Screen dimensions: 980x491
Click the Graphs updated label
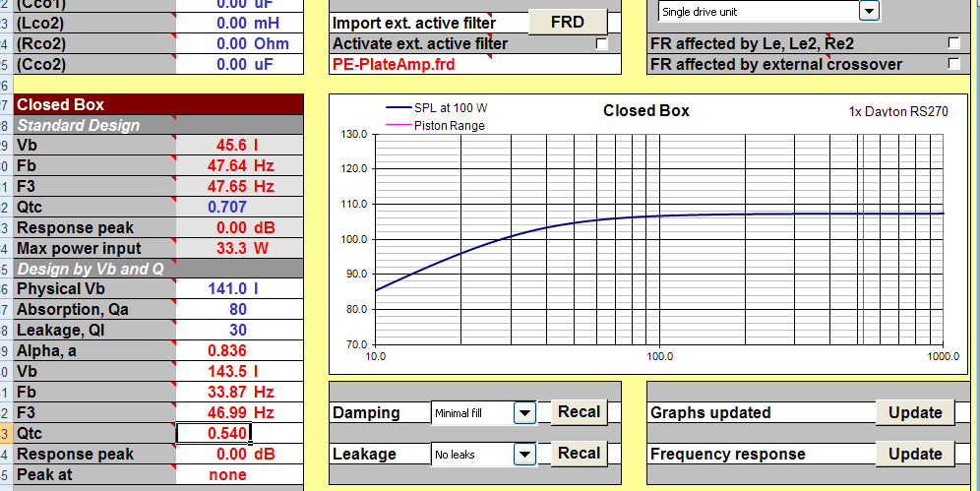point(710,413)
